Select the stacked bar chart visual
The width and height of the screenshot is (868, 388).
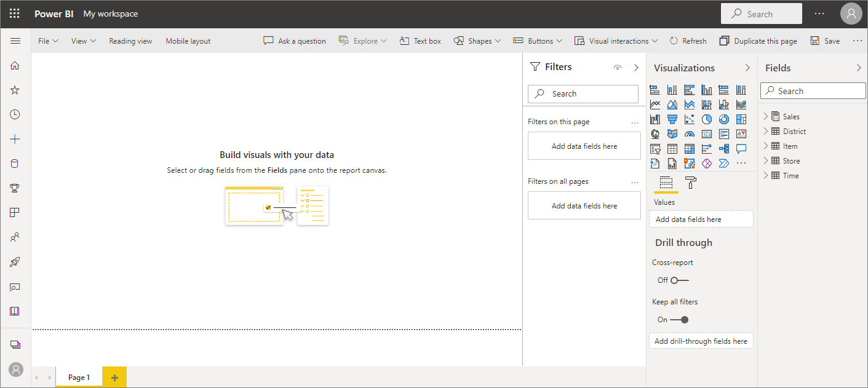click(655, 90)
